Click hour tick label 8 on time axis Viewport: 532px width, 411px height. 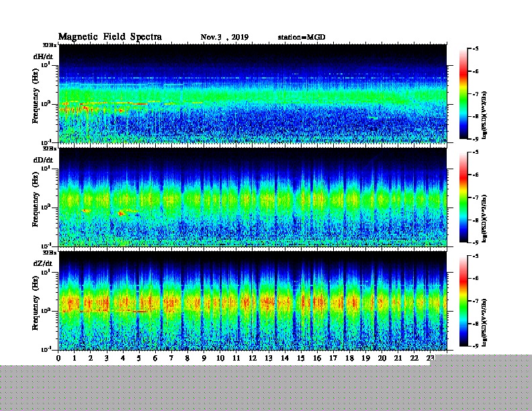187,358
